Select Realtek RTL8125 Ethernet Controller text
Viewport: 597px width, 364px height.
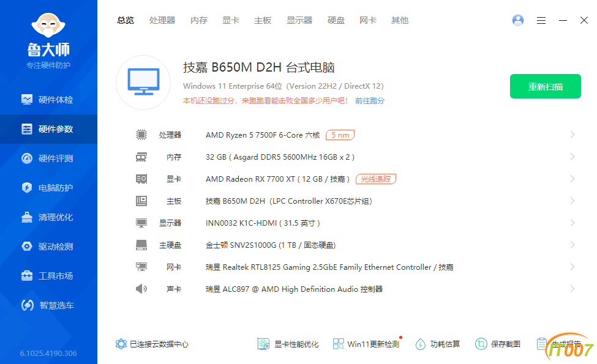tap(329, 267)
